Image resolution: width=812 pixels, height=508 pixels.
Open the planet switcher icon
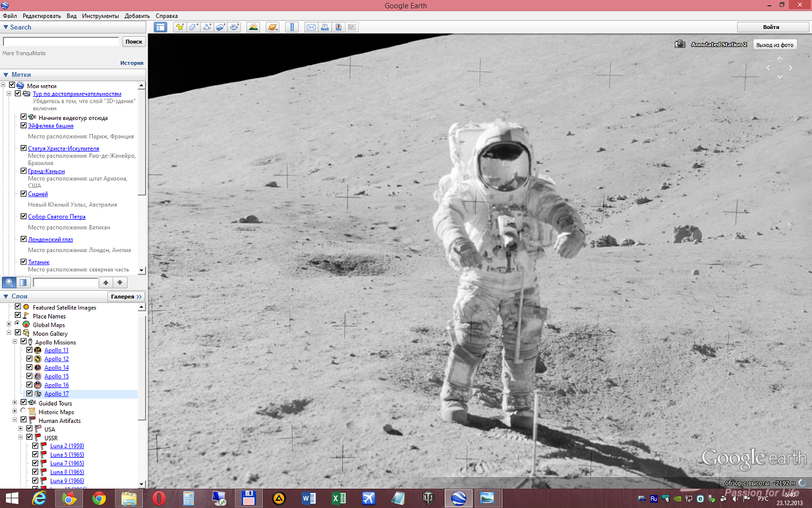point(273,27)
